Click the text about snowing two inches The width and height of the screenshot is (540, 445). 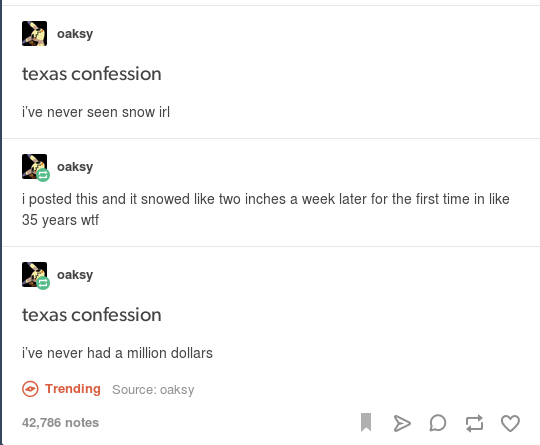pos(266,209)
